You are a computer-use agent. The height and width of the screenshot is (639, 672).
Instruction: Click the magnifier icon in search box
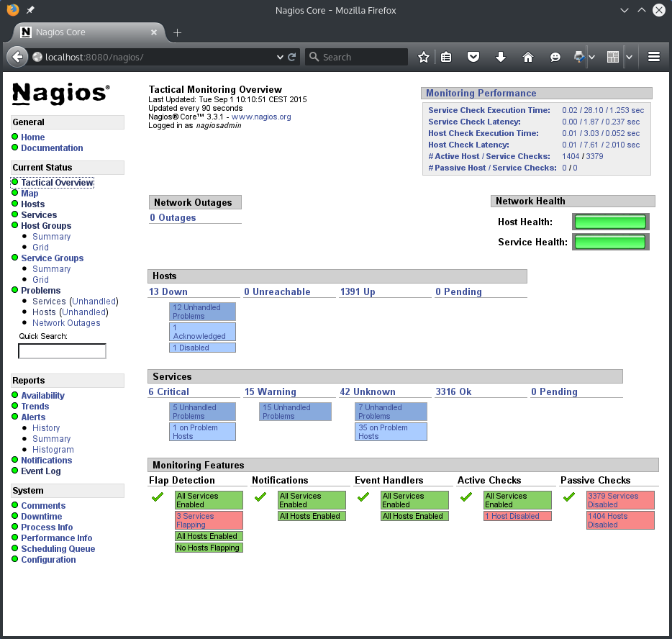pyautogui.click(x=314, y=57)
